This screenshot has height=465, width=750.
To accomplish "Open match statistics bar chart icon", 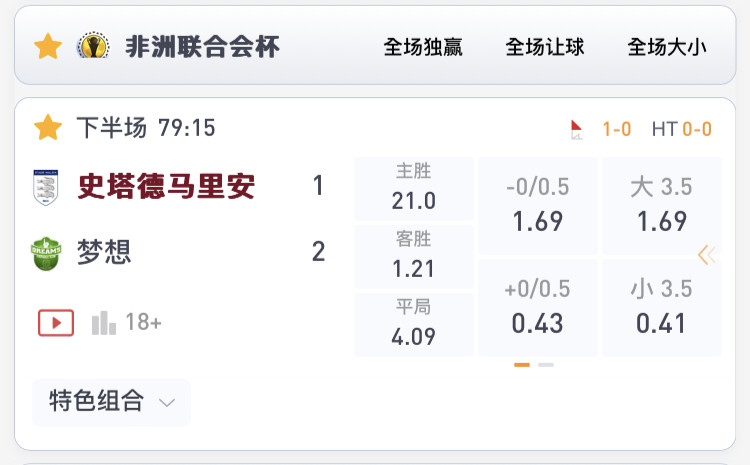I will (x=104, y=323).
